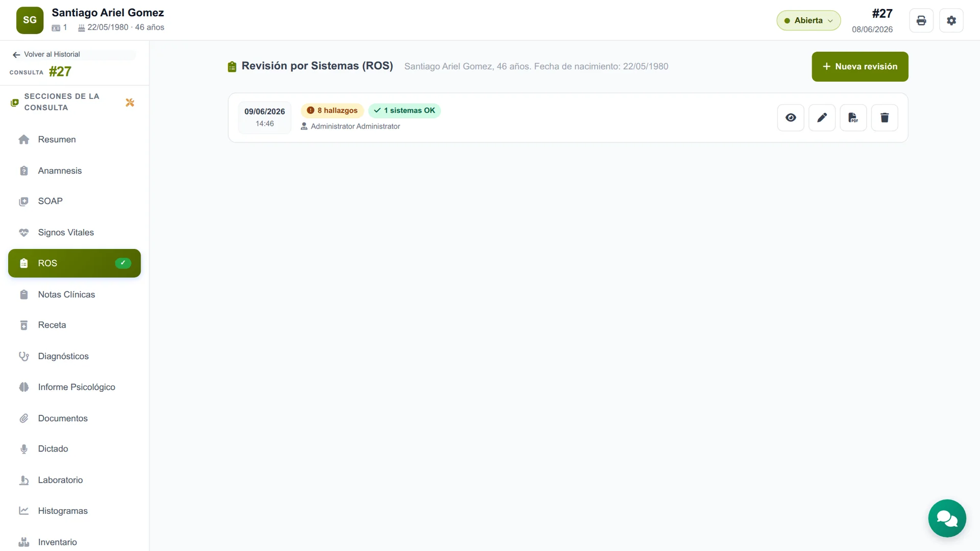Image resolution: width=980 pixels, height=551 pixels.
Task: Click the 09/06/2026 14:46 date box
Action: point(264,117)
